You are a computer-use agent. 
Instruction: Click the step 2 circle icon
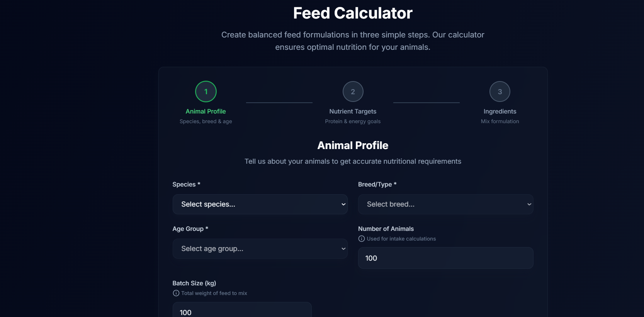point(353,92)
